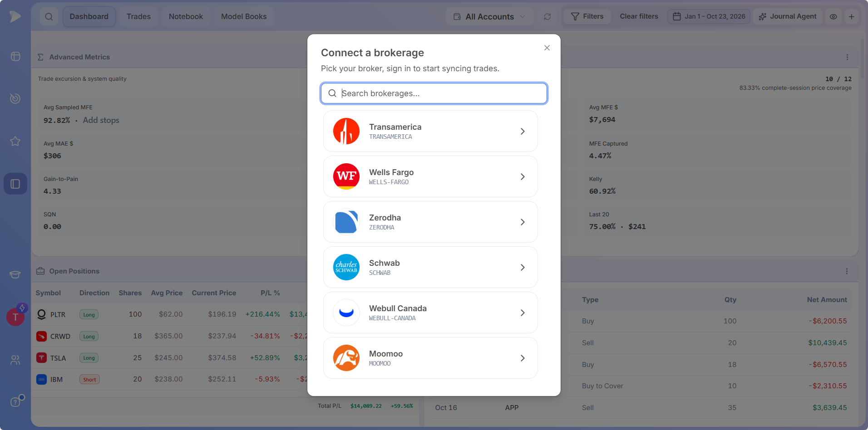The image size is (868, 430).
Task: Toggle the eye visibility icon in top bar
Action: point(833,17)
